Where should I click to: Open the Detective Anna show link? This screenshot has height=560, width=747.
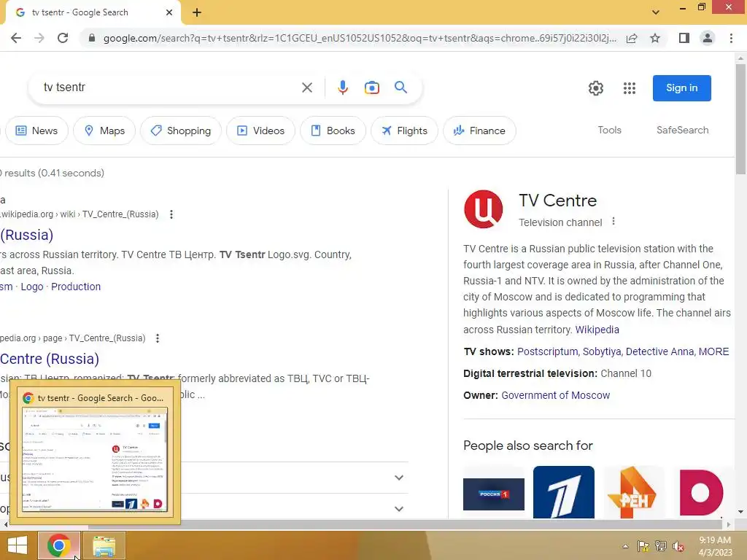[x=659, y=351]
